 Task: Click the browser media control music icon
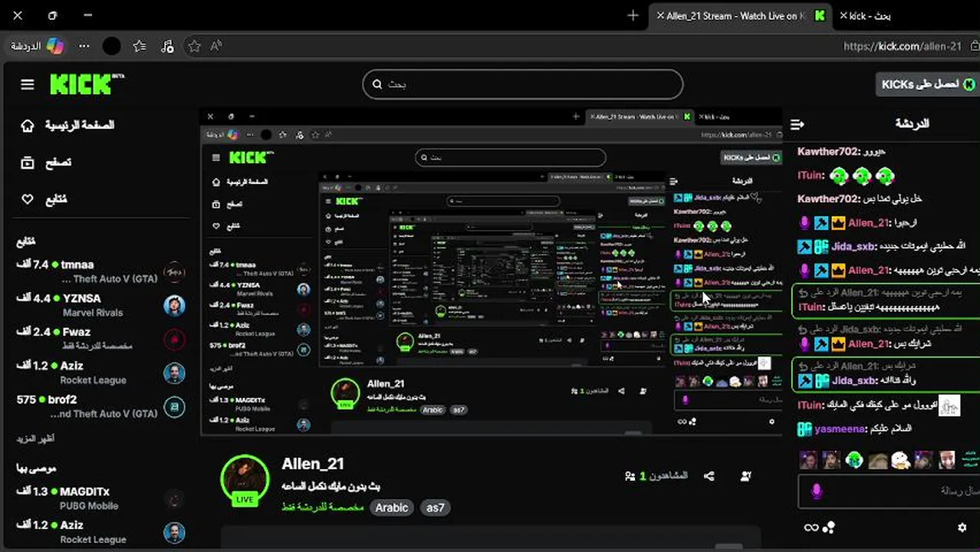tap(167, 46)
